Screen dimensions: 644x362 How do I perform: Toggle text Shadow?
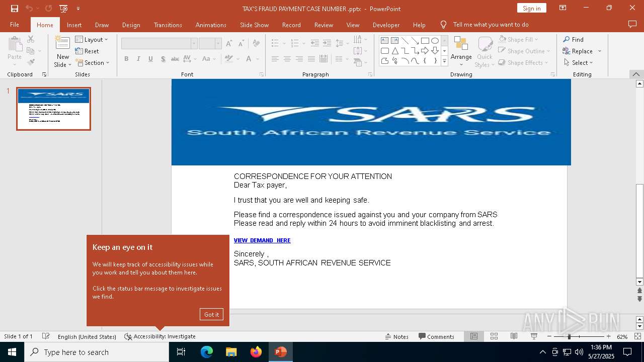163,59
